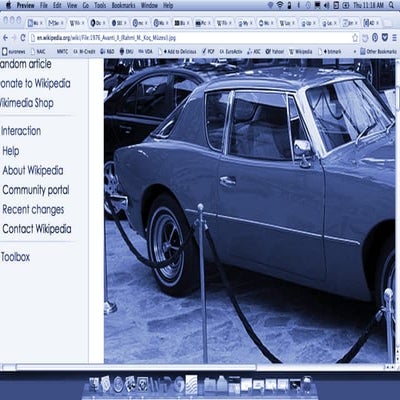The width and height of the screenshot is (400, 400).
Task: Show hidden bookmarks via overflow chevron
Action: click(355, 52)
